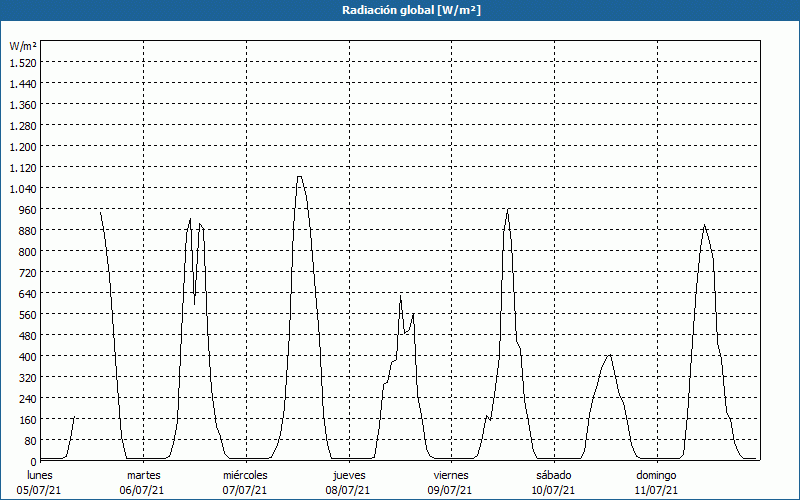Screen dimensions: 800x500
Task: Click the '480' y-axis value
Action: tap(27, 336)
